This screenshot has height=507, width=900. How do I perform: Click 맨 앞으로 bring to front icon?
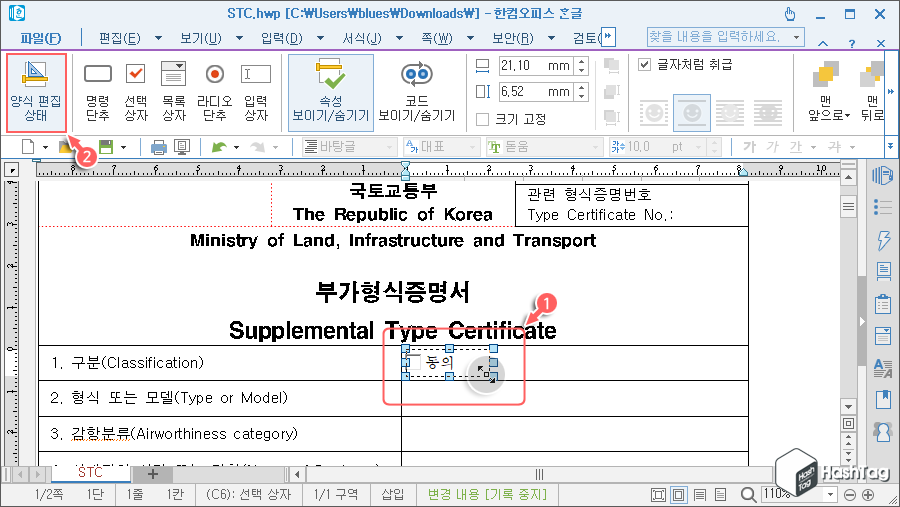tap(825, 75)
